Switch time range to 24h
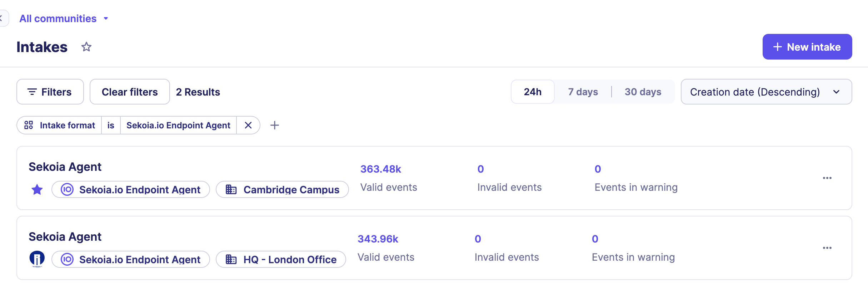 click(x=533, y=92)
